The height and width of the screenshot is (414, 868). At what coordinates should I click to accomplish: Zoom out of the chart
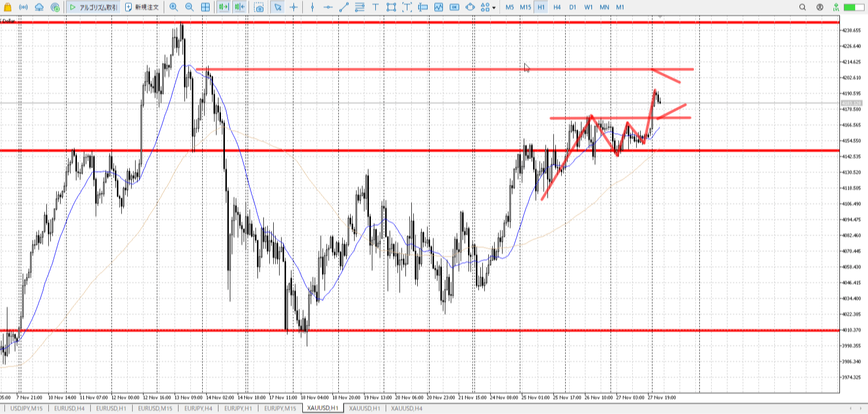tap(189, 7)
